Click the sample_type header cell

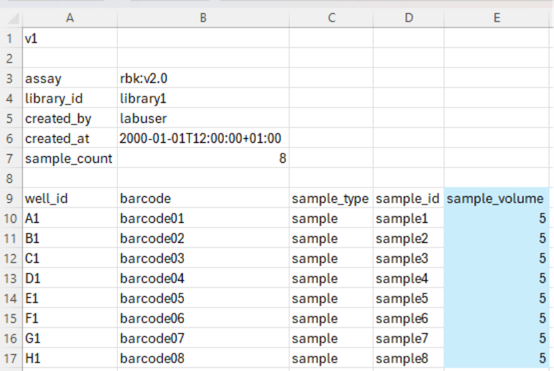[331, 198]
